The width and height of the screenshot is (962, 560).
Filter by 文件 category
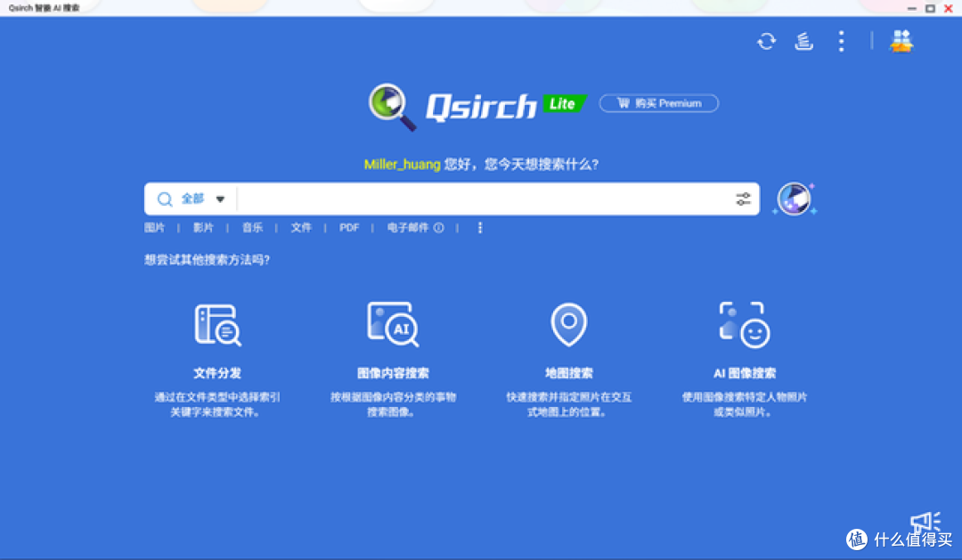[x=301, y=228]
